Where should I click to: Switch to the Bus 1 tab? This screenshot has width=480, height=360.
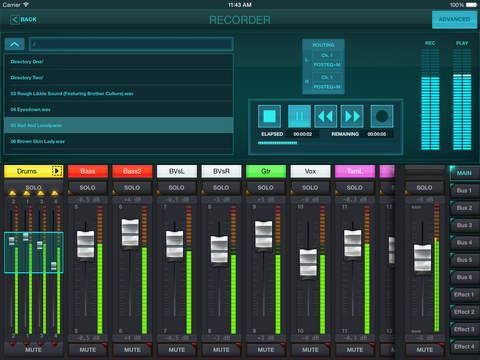(x=464, y=190)
